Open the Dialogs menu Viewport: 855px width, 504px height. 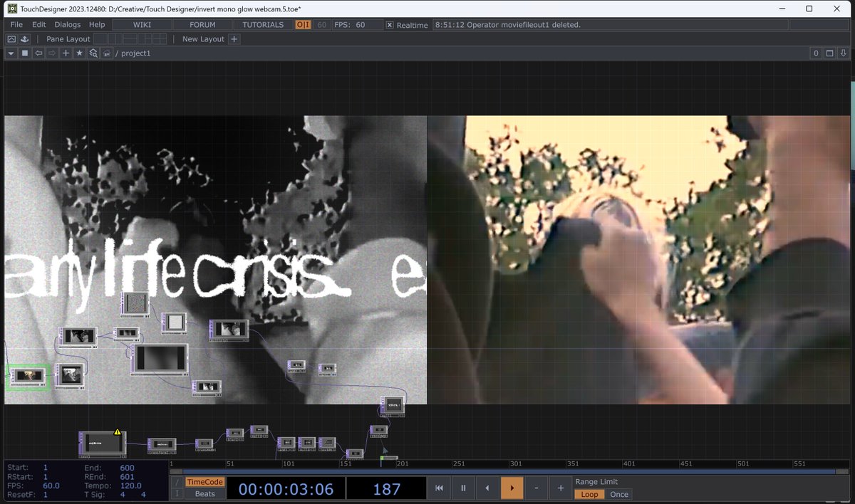point(67,23)
